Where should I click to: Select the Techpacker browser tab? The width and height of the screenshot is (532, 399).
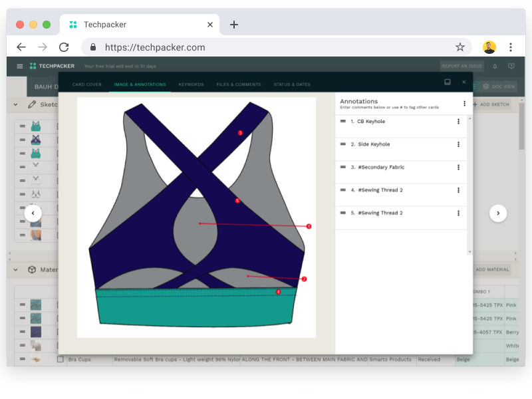coord(139,25)
